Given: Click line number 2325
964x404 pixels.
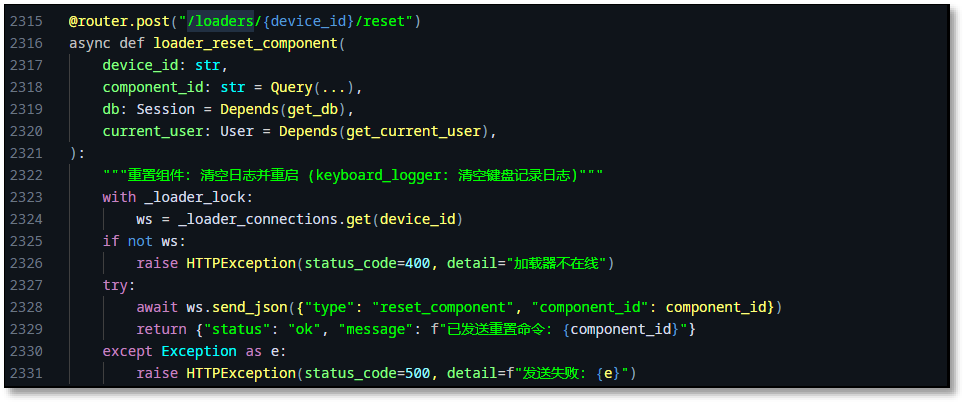Looking at the screenshot, I should pyautogui.click(x=26, y=241).
